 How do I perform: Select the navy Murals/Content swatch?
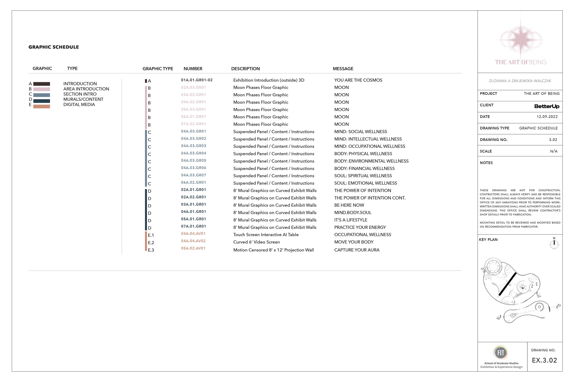[41, 101]
